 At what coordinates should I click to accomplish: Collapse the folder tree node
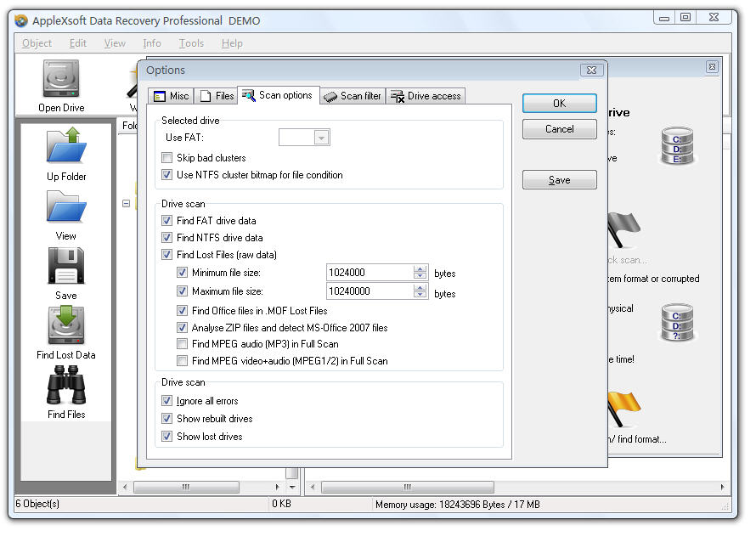[x=126, y=204]
